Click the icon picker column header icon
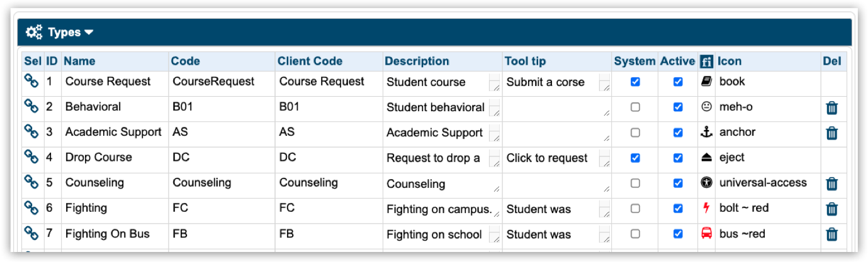Screen dimensions: 868x262 [x=706, y=62]
